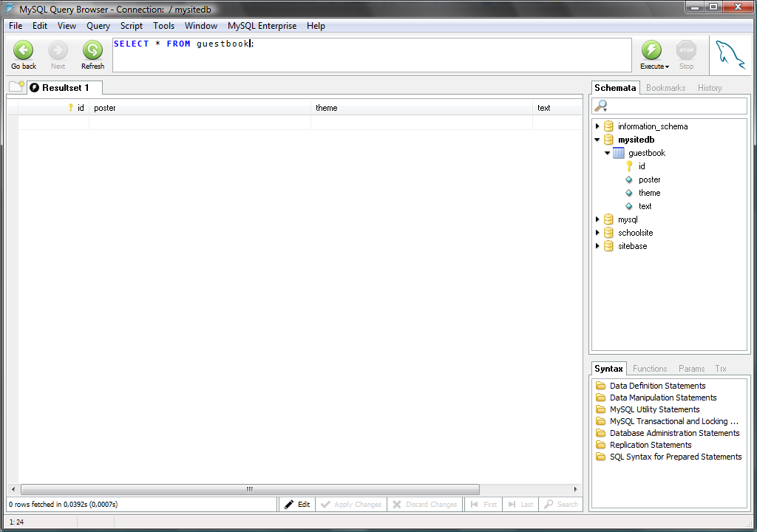Click the horizontal scrollbar of resultset
Screen dimensions: 757x532
250,489
